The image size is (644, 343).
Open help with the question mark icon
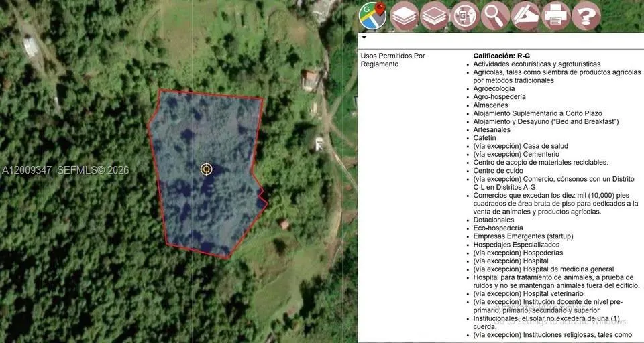tap(586, 16)
